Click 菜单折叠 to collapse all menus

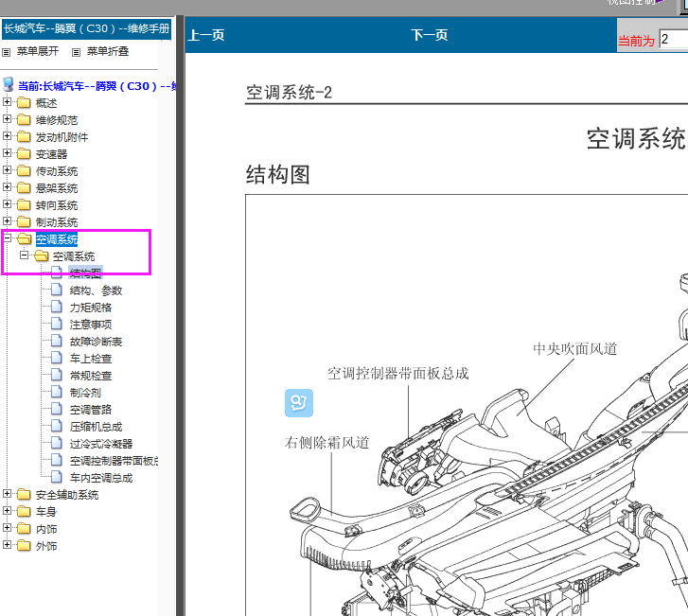[108, 51]
